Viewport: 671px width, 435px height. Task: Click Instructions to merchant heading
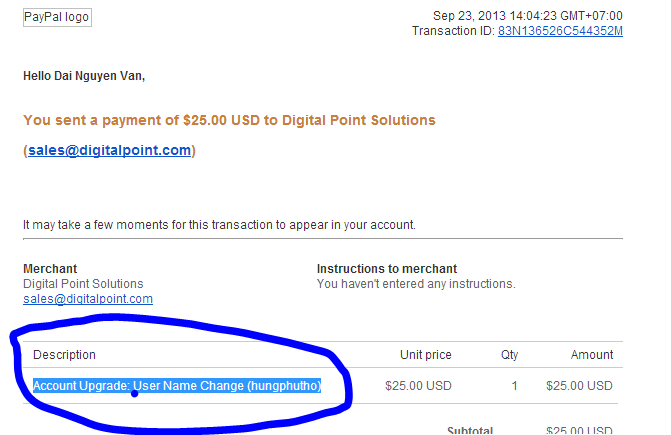(x=387, y=269)
